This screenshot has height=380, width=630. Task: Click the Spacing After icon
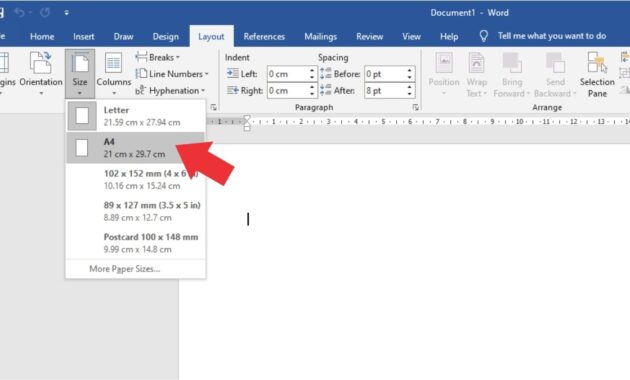pyautogui.click(x=326, y=90)
